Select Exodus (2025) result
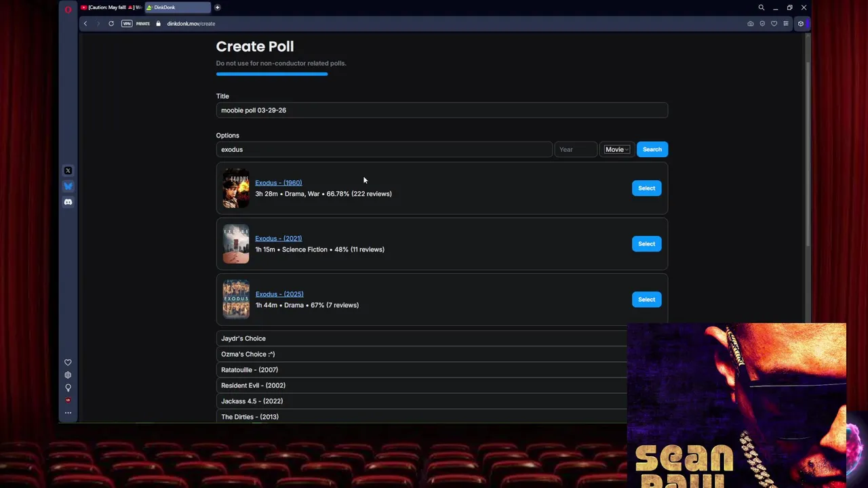This screenshot has height=488, width=868. 646,300
